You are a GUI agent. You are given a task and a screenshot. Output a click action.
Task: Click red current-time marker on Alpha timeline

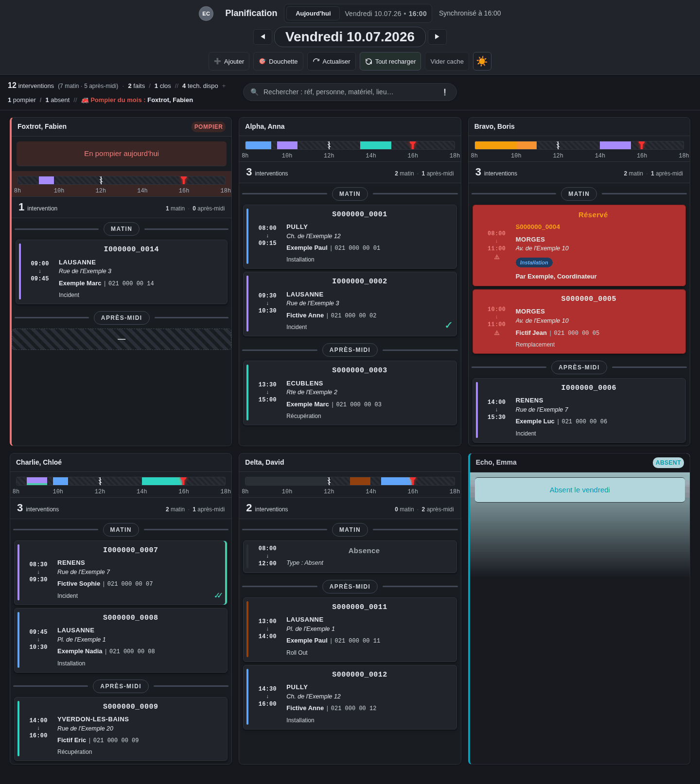click(413, 145)
